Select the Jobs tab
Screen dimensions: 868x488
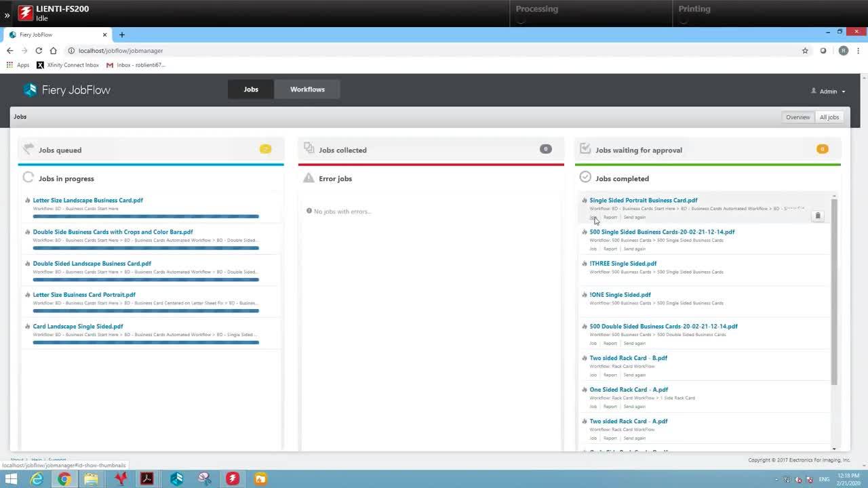[251, 89]
